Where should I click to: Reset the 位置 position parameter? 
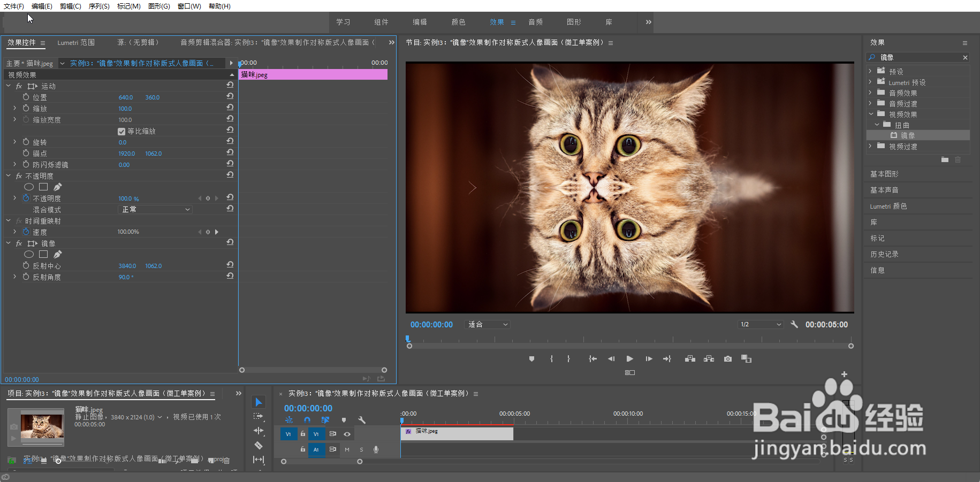(x=230, y=96)
